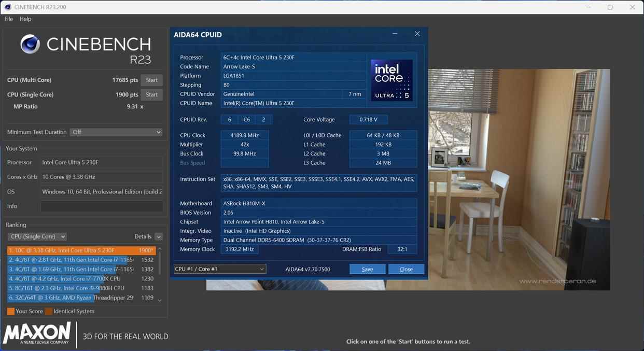Click the AIDA64 v7.70.7500 version label

[307, 269]
